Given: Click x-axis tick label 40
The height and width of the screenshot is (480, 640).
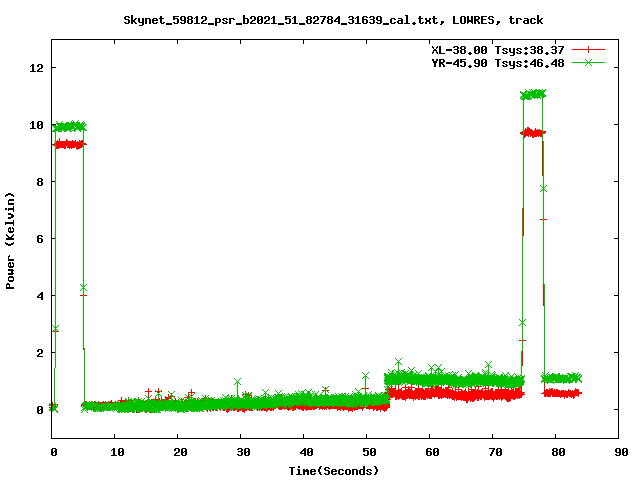Looking at the screenshot, I should [306, 452].
